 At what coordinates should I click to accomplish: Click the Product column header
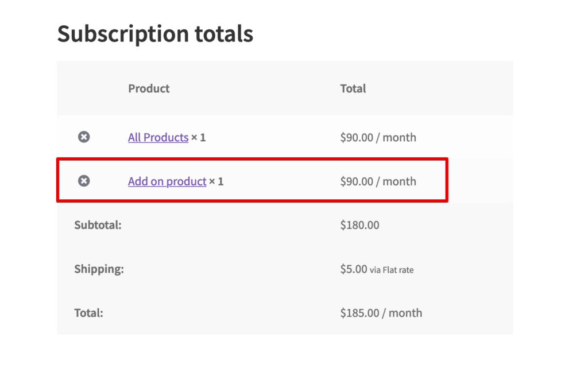tap(149, 88)
